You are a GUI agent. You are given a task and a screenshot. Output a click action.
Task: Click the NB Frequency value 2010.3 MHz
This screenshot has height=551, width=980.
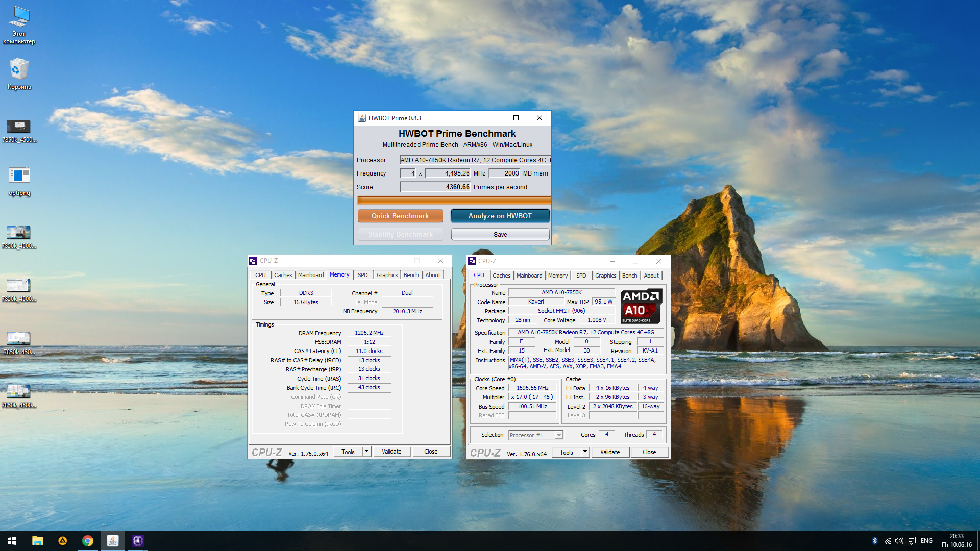click(x=407, y=311)
